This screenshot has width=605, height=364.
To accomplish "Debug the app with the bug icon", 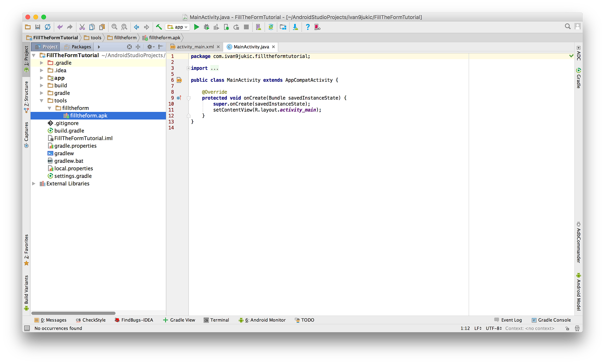I will (x=206, y=27).
